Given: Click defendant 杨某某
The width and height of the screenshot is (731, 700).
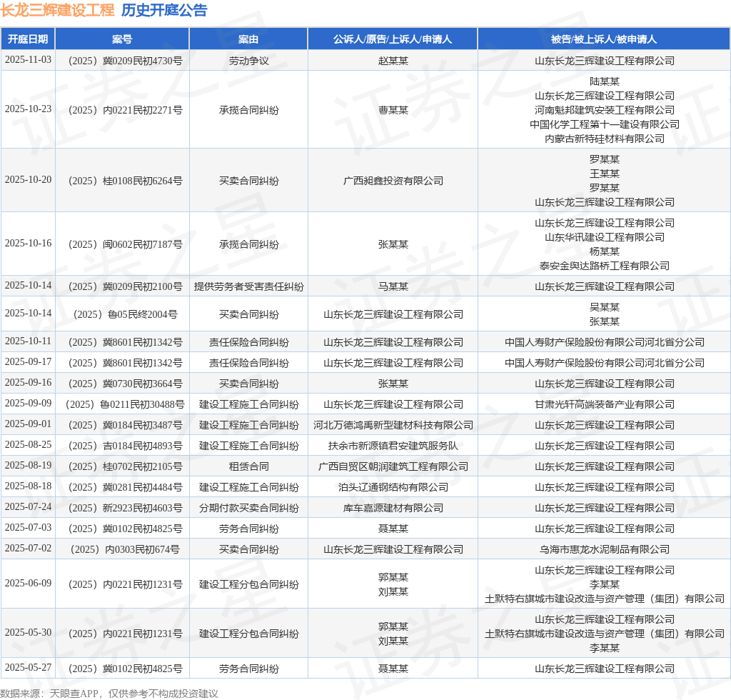Looking at the screenshot, I should coord(604,252).
